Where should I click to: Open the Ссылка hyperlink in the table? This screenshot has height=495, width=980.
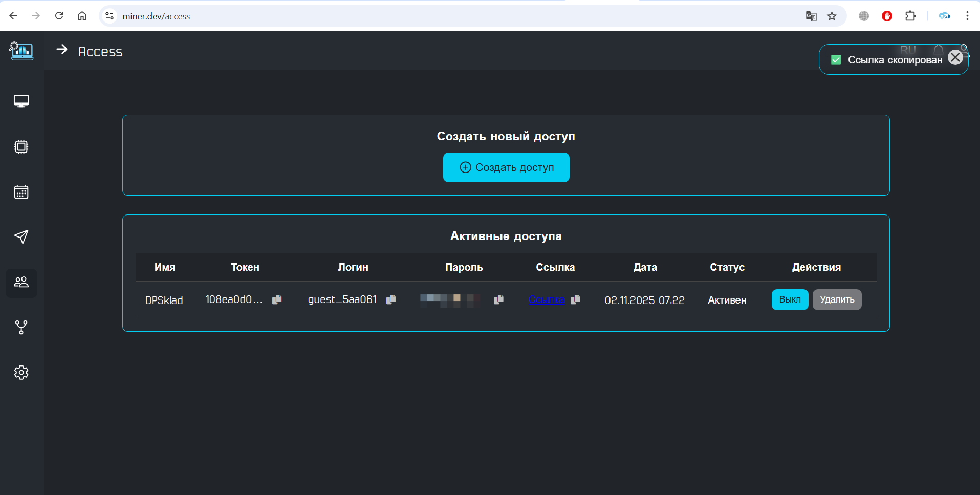[547, 300]
